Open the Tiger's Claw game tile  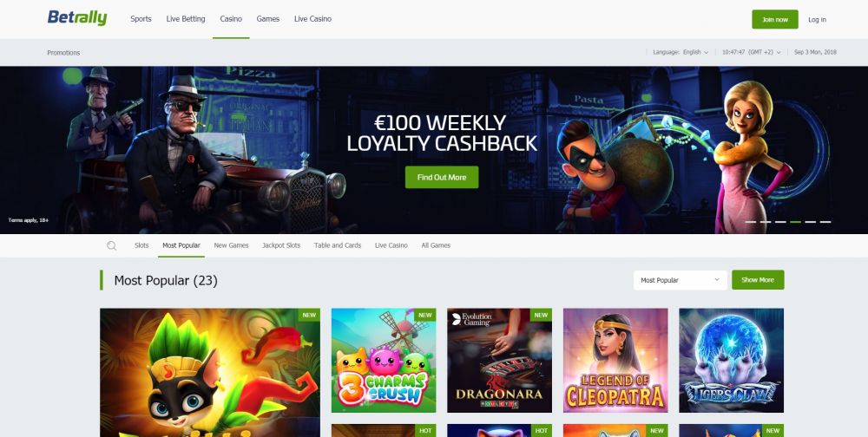pyautogui.click(x=731, y=360)
